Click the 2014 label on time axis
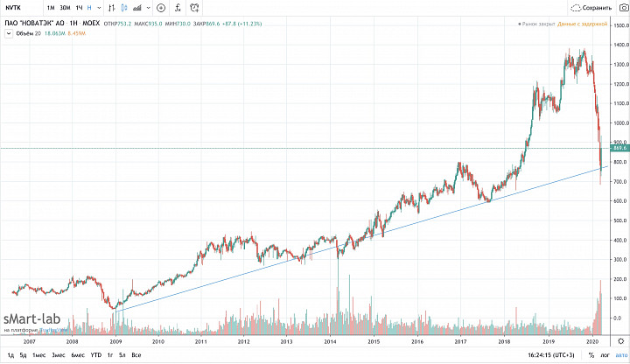Image resolution: width=630 pixels, height=364 pixels. (330, 341)
